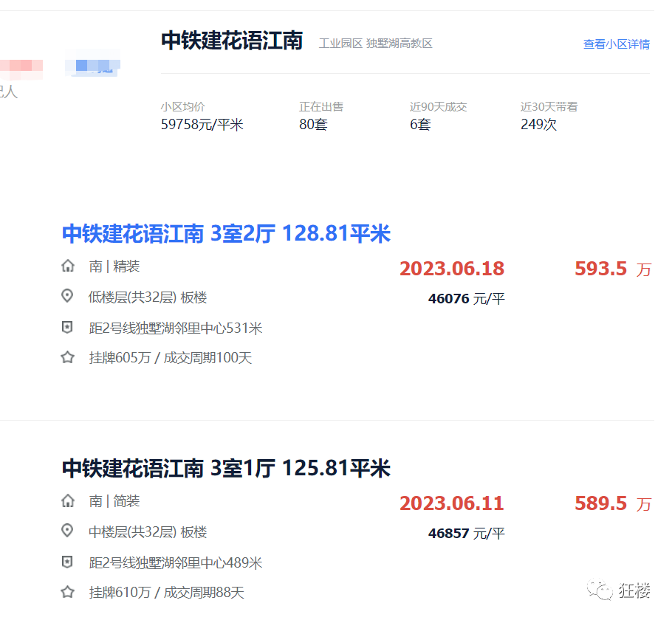Click the star icon beside 挂牌605万
The width and height of the screenshot is (672, 620).
coord(68,357)
